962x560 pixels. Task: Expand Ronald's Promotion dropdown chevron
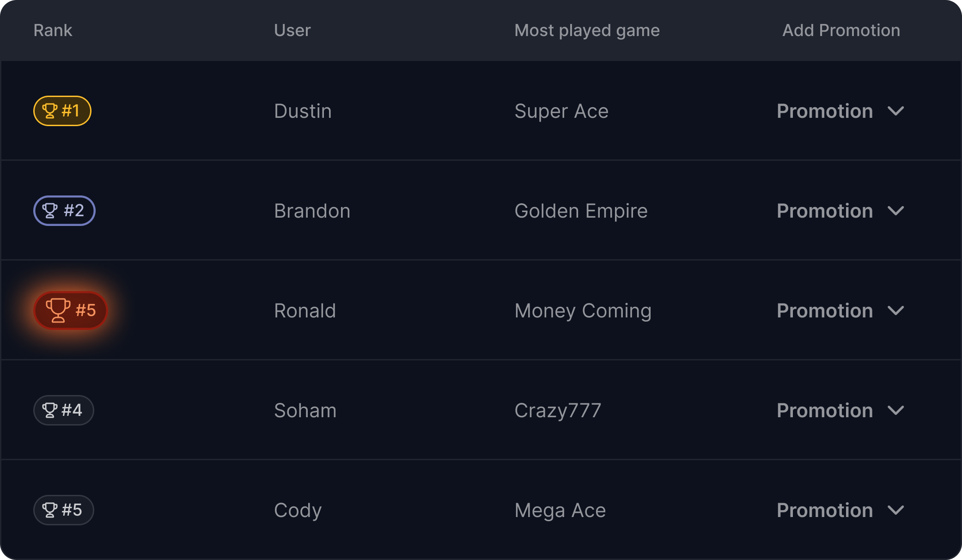click(x=895, y=311)
